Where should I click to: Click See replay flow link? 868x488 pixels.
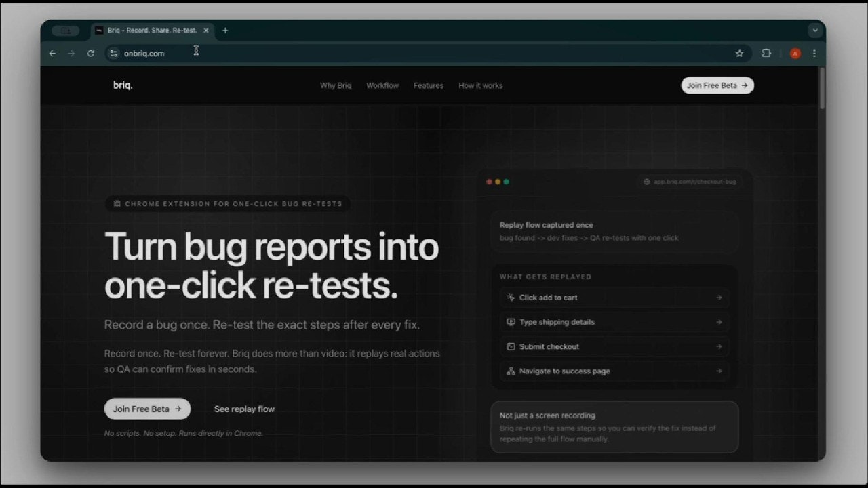[244, 409]
